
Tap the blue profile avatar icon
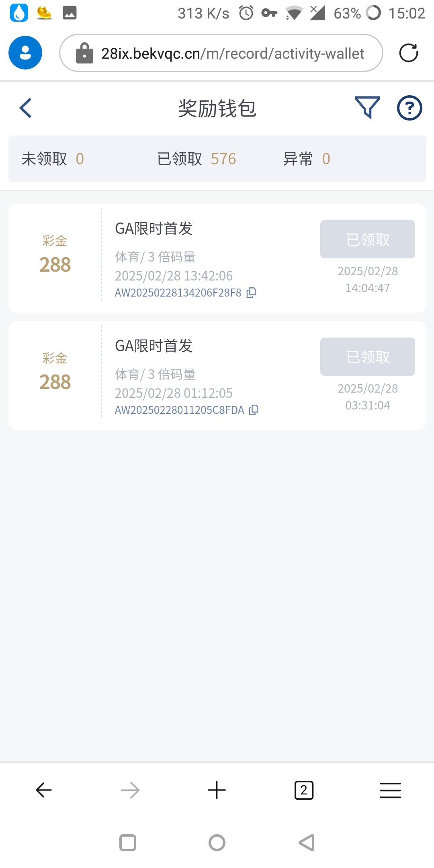coord(25,53)
